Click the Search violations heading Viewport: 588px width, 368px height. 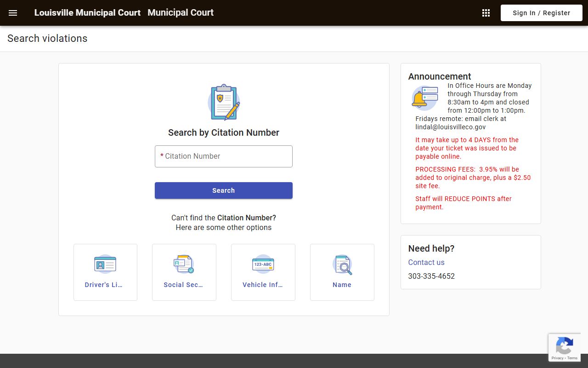click(47, 39)
